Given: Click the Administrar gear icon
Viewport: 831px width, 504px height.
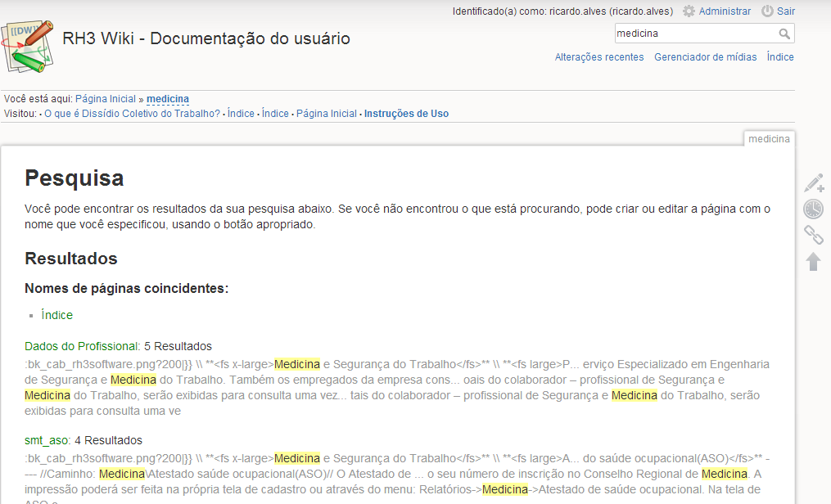Looking at the screenshot, I should tap(689, 11).
